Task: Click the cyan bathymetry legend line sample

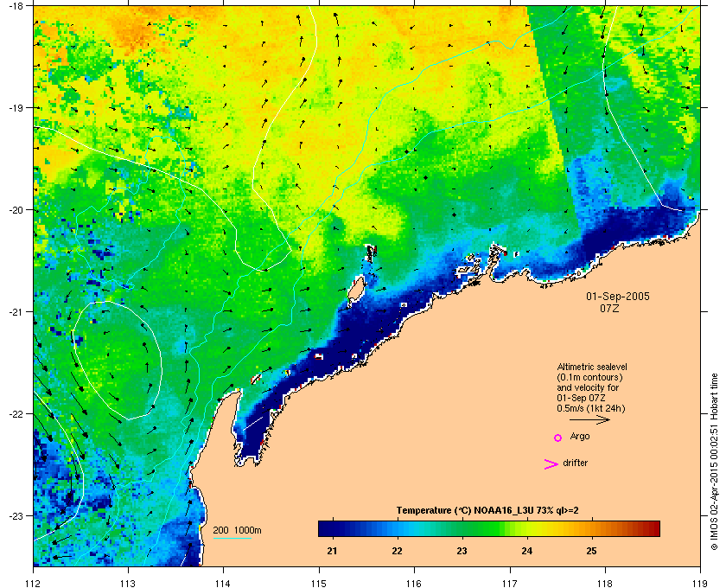Action: (x=232, y=539)
